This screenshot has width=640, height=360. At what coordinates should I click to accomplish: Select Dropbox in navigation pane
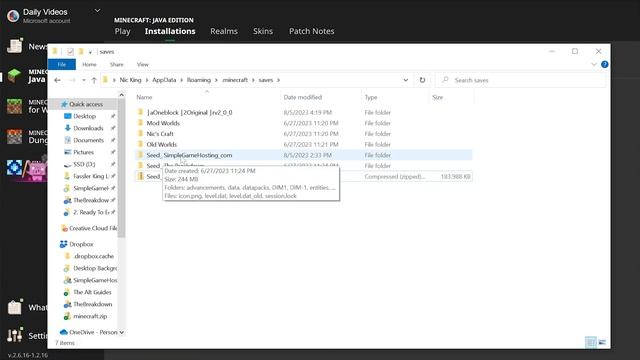pos(81,244)
